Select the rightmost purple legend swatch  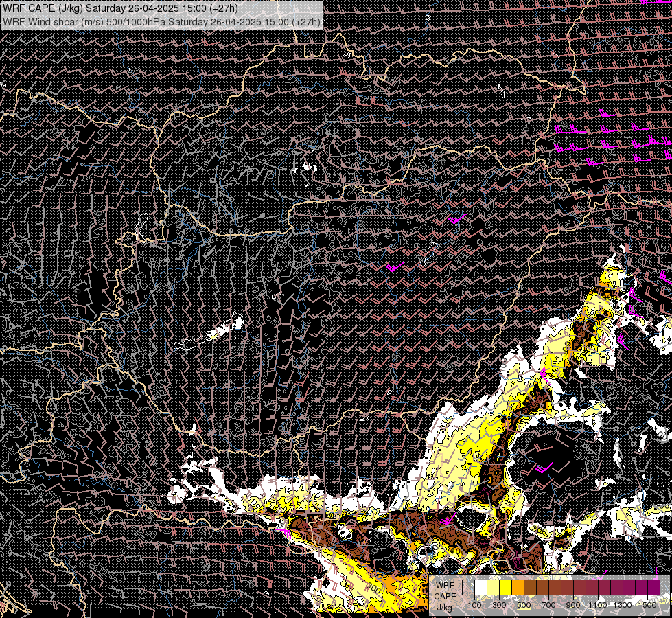point(653,587)
